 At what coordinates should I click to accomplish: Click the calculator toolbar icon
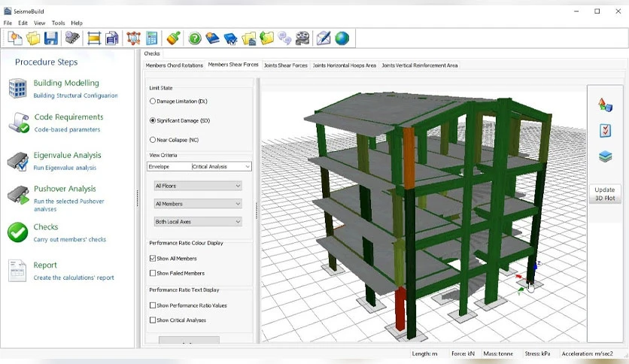pyautogui.click(x=152, y=38)
